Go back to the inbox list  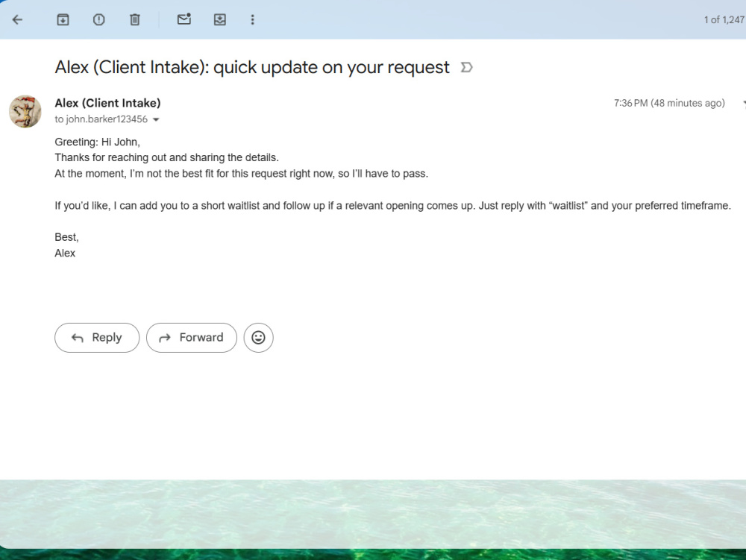click(17, 19)
